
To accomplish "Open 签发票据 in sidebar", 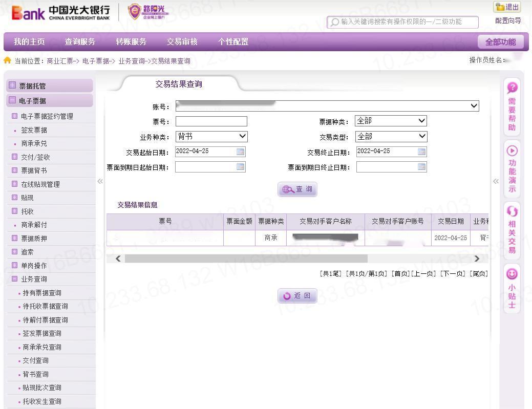I will (34, 130).
